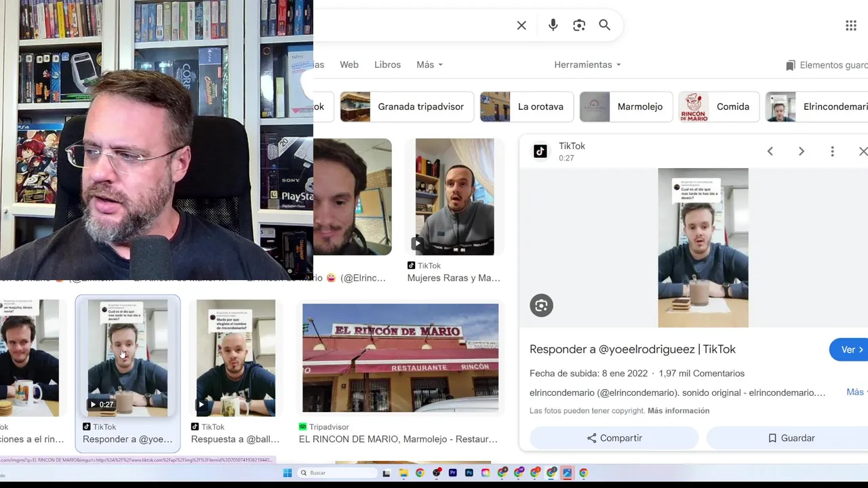Screen dimensions: 868x488
Task: Clear the search box with the X icon
Action: pyautogui.click(x=521, y=26)
